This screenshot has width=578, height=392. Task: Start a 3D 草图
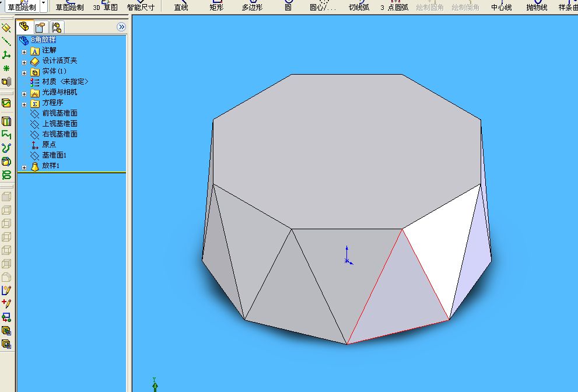pos(106,6)
